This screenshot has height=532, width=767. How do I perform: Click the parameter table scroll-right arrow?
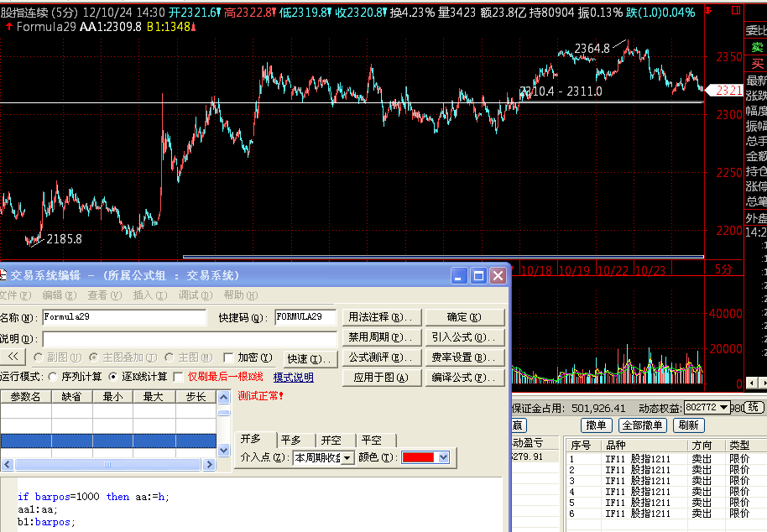[x=209, y=464]
